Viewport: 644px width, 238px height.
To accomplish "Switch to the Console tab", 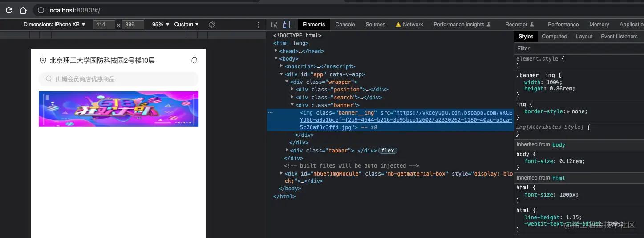I will pos(345,25).
